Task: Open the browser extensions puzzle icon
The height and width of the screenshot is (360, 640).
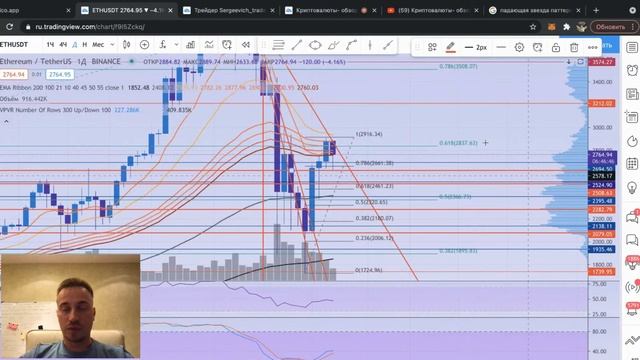Action: [566, 27]
